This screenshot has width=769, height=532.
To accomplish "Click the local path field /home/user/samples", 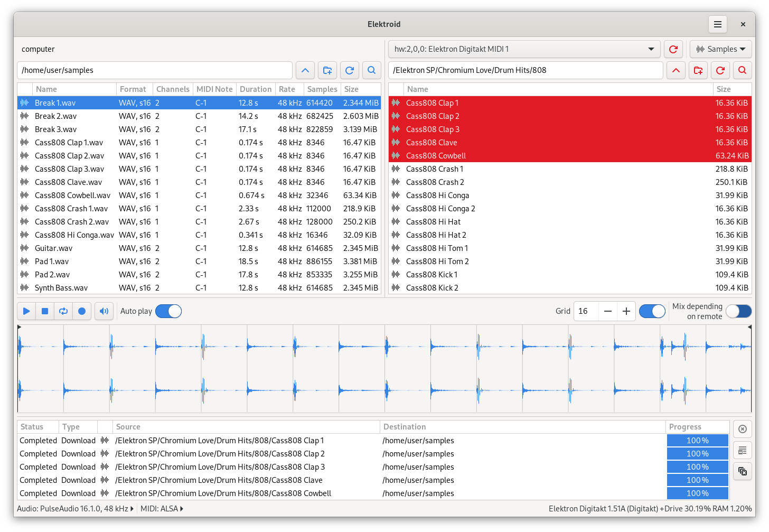I will pyautogui.click(x=155, y=70).
